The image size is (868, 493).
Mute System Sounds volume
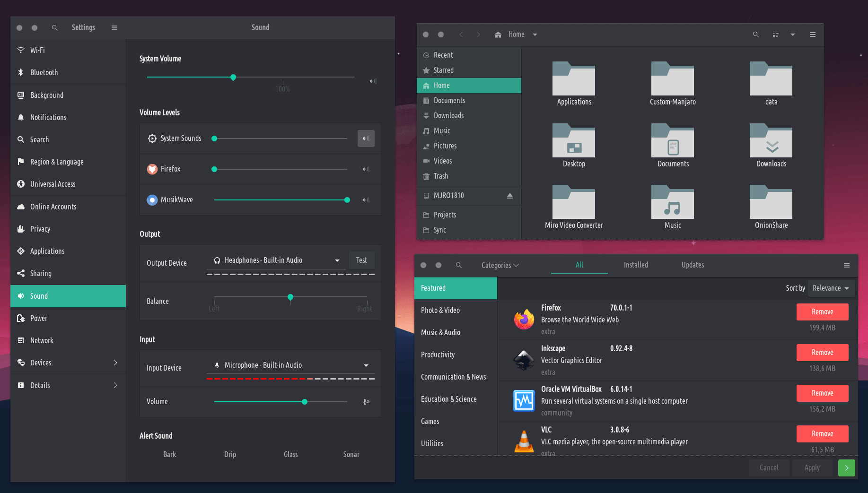366,138
